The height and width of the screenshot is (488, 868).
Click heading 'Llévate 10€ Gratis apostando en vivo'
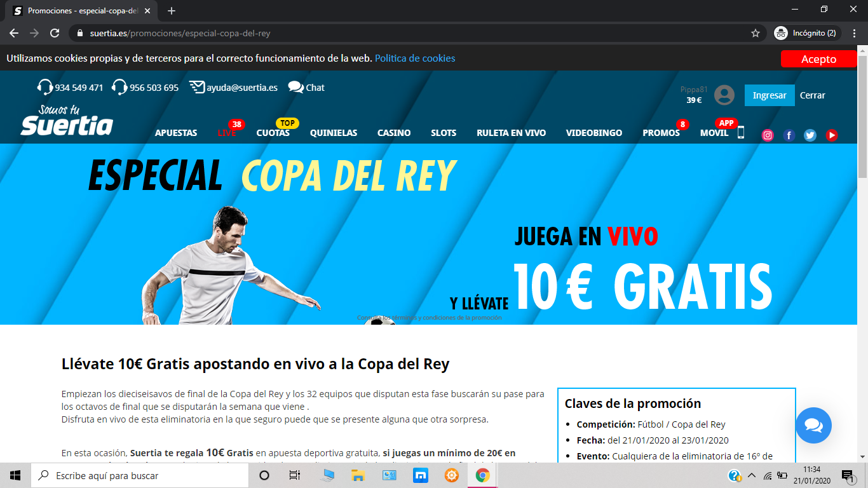tap(255, 365)
